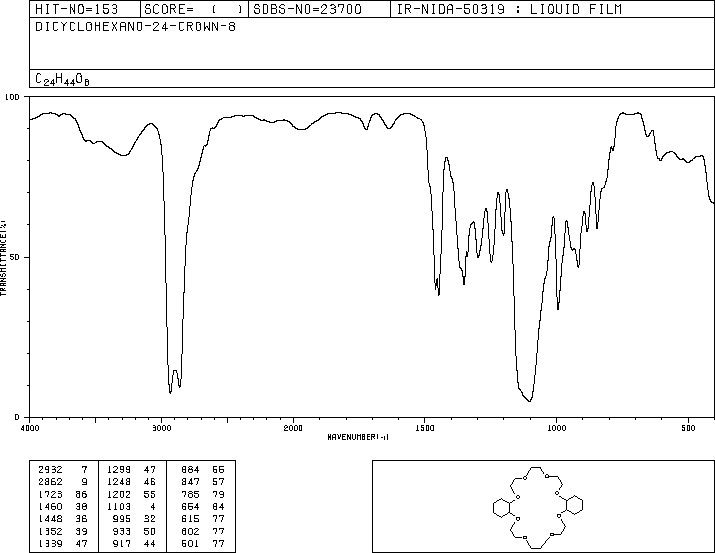Click the 1500 wavenumber axis label
This screenshot has width=715, height=553.
point(425,428)
